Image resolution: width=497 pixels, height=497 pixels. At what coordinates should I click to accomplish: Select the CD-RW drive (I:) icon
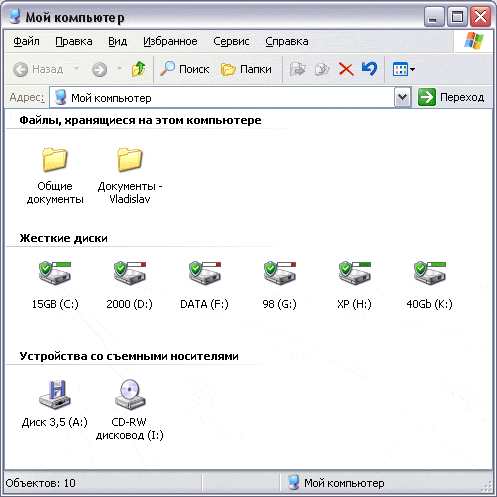(x=130, y=395)
